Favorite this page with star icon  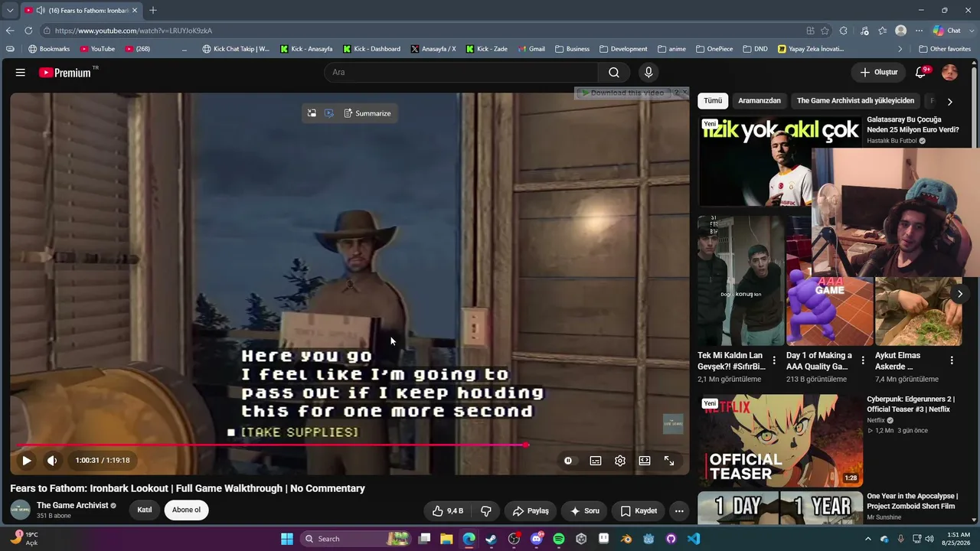tap(825, 31)
